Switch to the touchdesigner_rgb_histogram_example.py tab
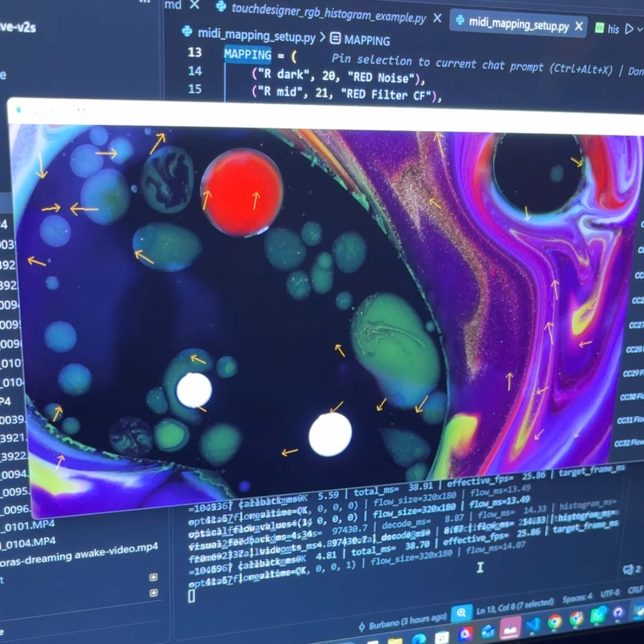 [x=328, y=13]
